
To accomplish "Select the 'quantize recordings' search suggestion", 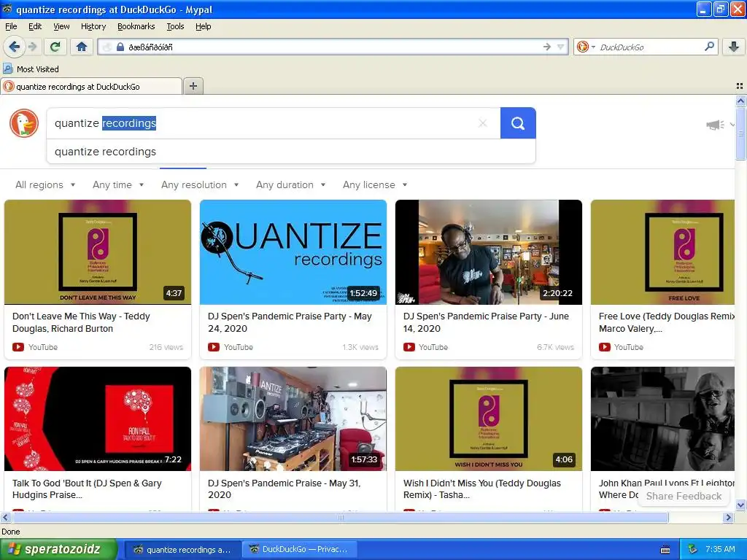I will 290,152.
